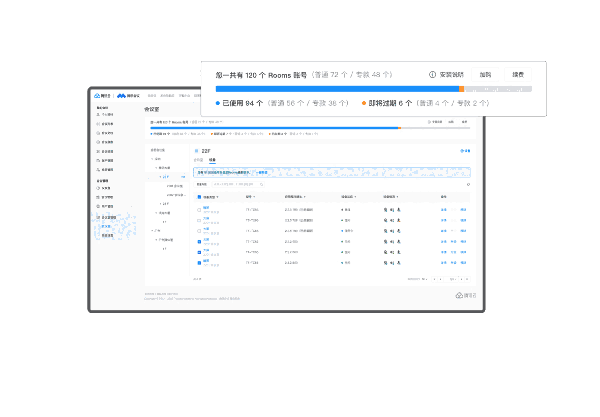600x417 pixels.
Task: Click the microphone icon in first device row
Action: point(398,210)
